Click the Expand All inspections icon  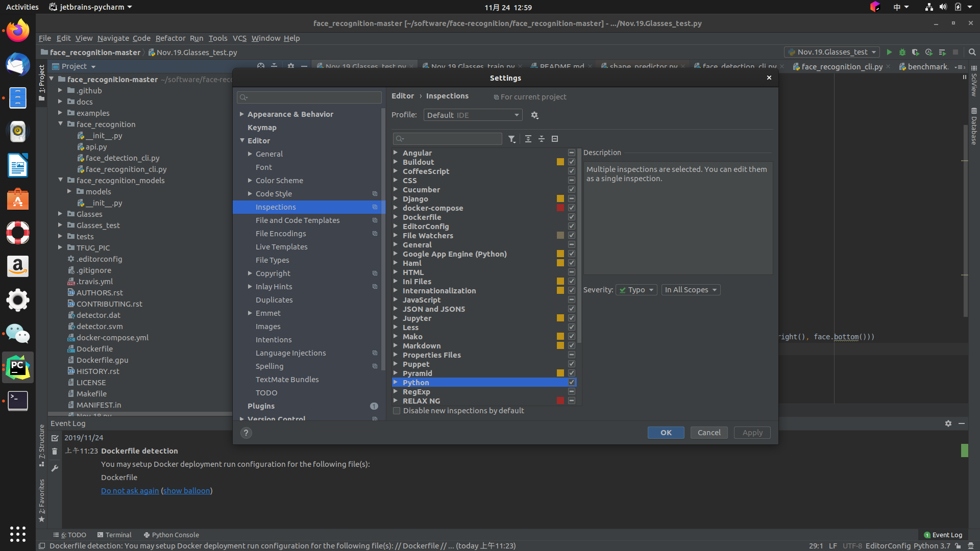pyautogui.click(x=528, y=139)
